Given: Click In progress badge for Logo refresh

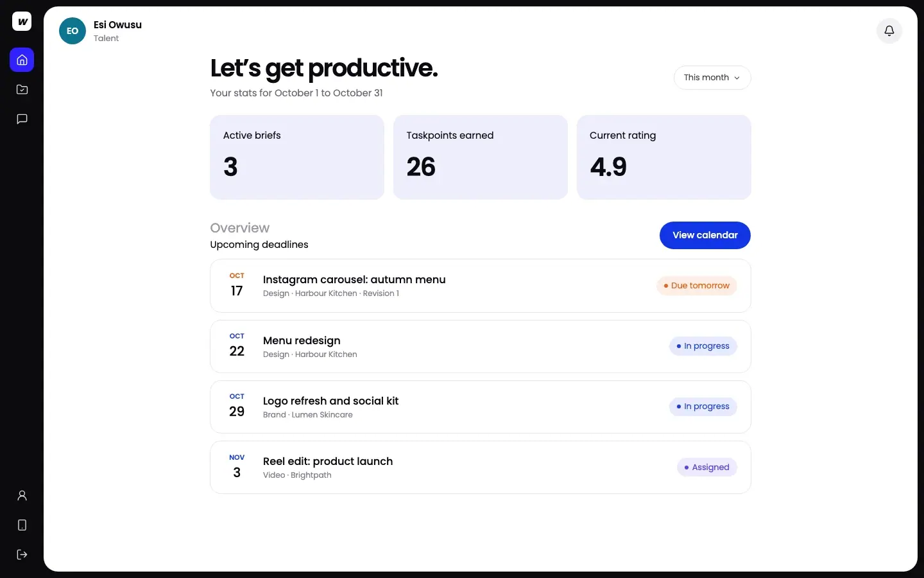Looking at the screenshot, I should click(703, 407).
